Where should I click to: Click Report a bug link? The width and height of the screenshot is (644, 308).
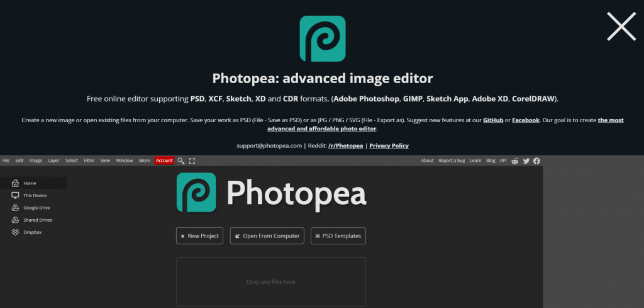point(452,161)
